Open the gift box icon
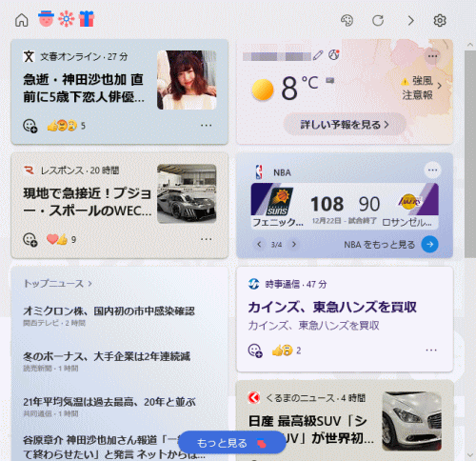 (x=87, y=19)
